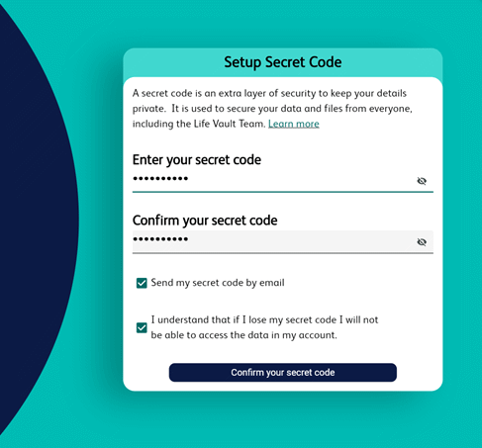Uncheck Send my secret code by email
This screenshot has height=448, width=482.
142,283
